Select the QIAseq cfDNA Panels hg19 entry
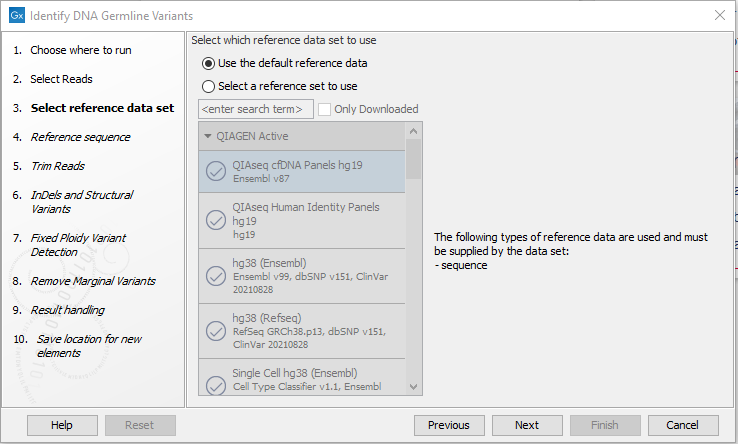 pos(302,171)
